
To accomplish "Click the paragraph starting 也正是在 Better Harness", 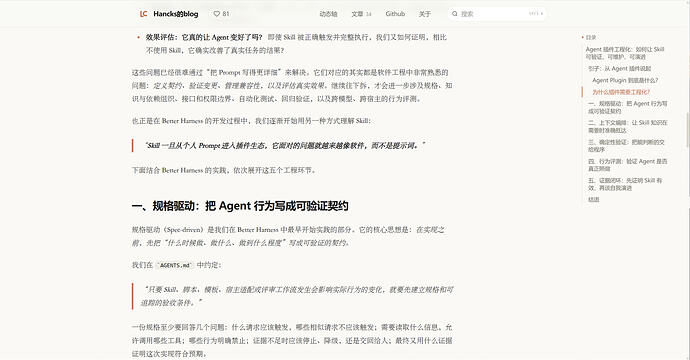I will 251,121.
